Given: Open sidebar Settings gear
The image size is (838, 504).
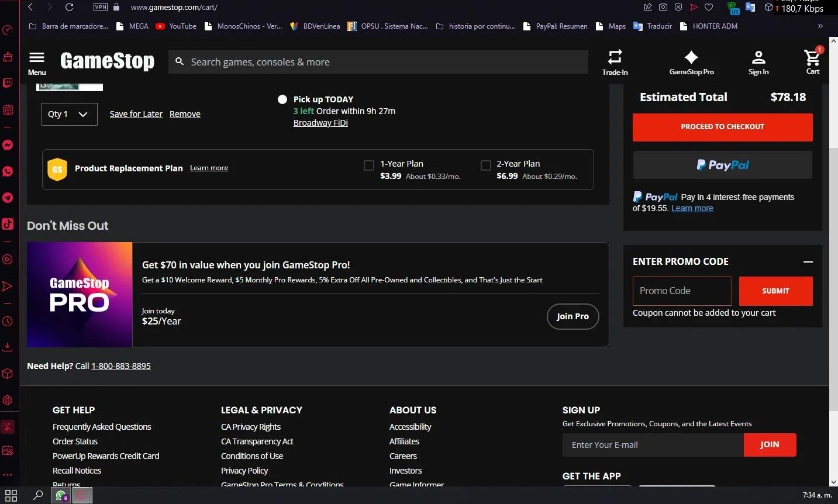Looking at the screenshot, I should point(8,401).
